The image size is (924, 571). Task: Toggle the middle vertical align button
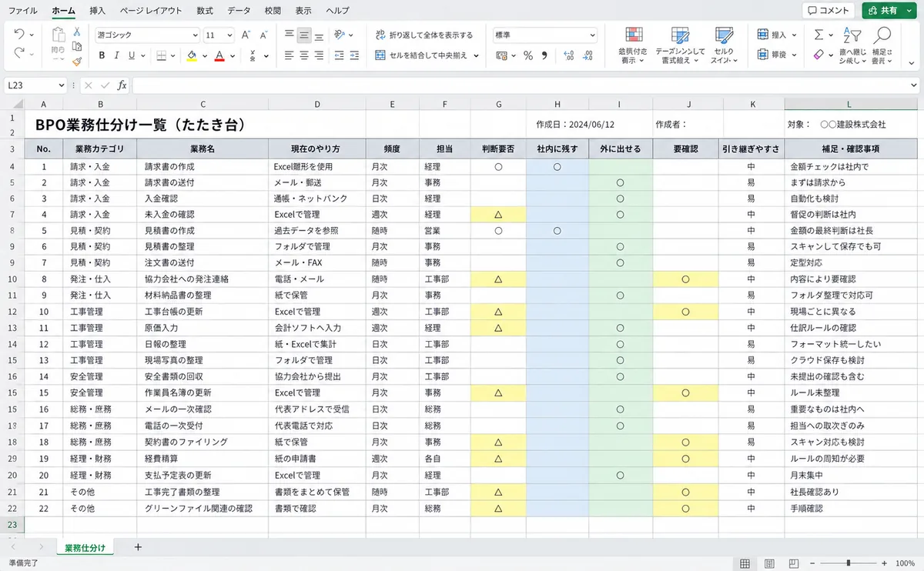(x=304, y=35)
